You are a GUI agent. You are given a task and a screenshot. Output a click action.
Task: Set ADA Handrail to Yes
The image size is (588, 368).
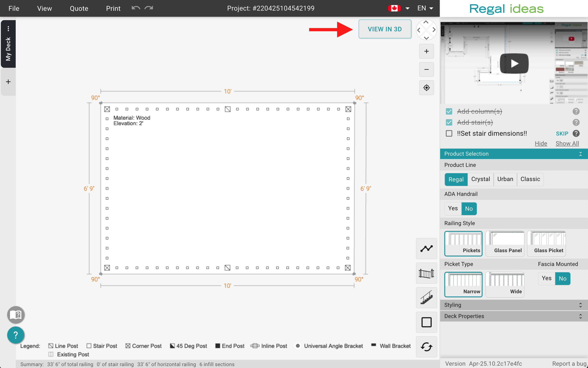pos(453,209)
